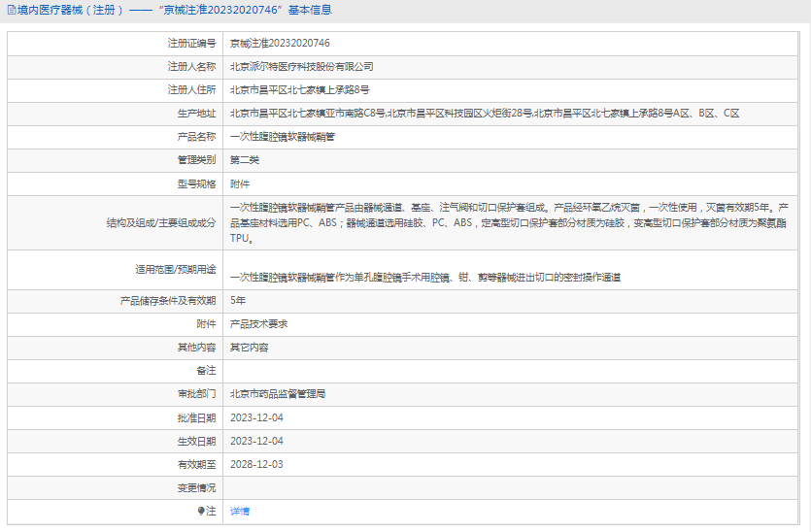Click approval department 北京市药品监督管理局
The image size is (811, 532).
pyautogui.click(x=278, y=394)
